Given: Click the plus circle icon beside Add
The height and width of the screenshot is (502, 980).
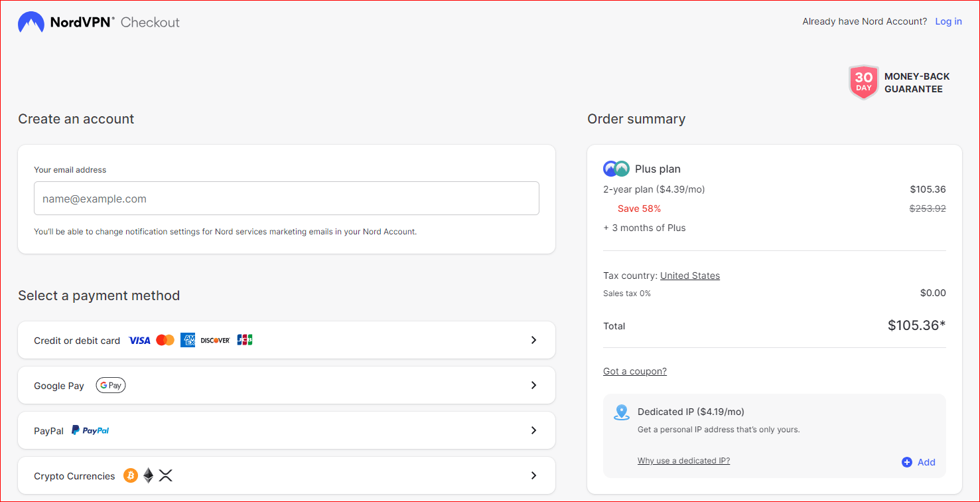Looking at the screenshot, I should point(907,462).
